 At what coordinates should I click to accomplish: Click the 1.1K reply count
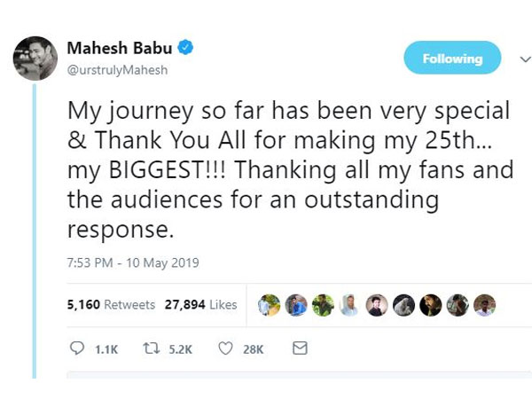click(105, 350)
